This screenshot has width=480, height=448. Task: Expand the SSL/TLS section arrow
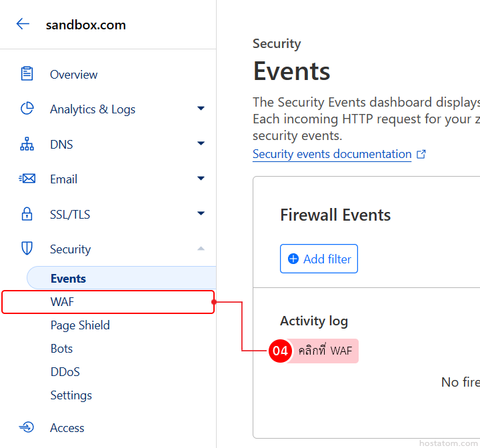click(x=201, y=214)
